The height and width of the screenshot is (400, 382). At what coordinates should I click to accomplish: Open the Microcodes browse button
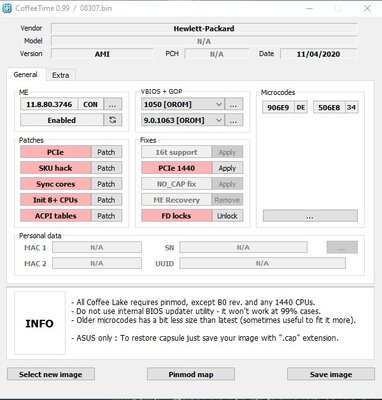tap(310, 216)
